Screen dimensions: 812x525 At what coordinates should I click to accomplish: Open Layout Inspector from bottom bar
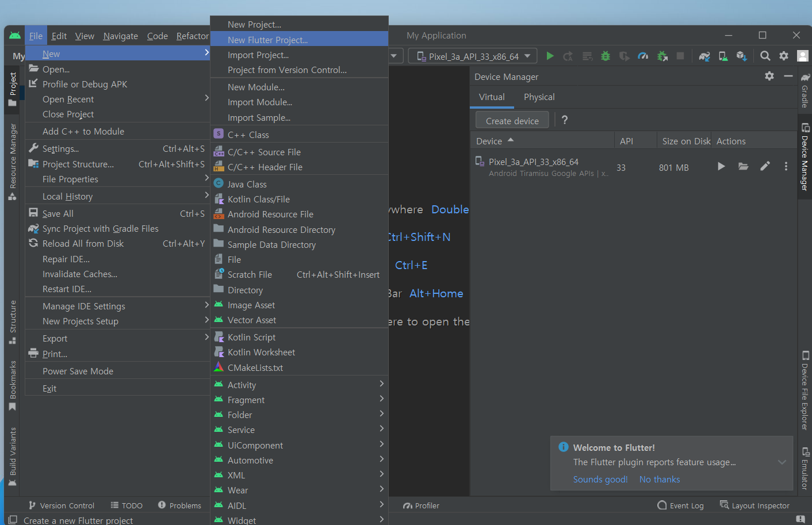(x=754, y=505)
